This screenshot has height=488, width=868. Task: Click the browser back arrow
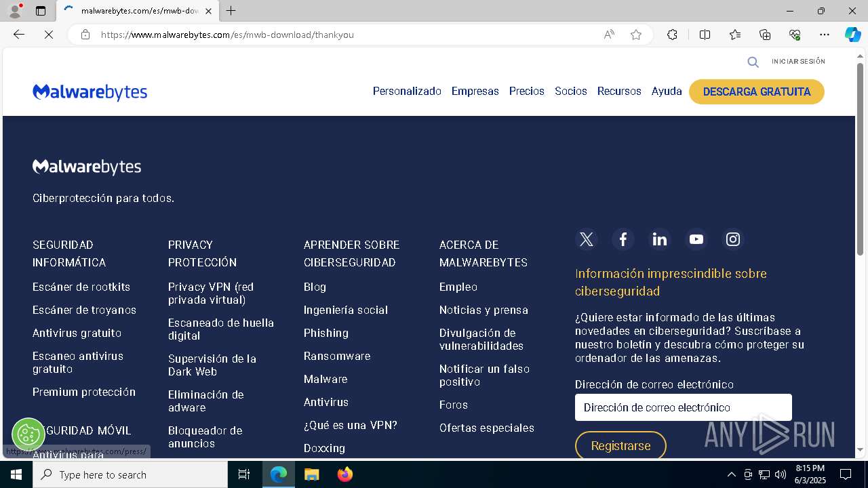19,35
